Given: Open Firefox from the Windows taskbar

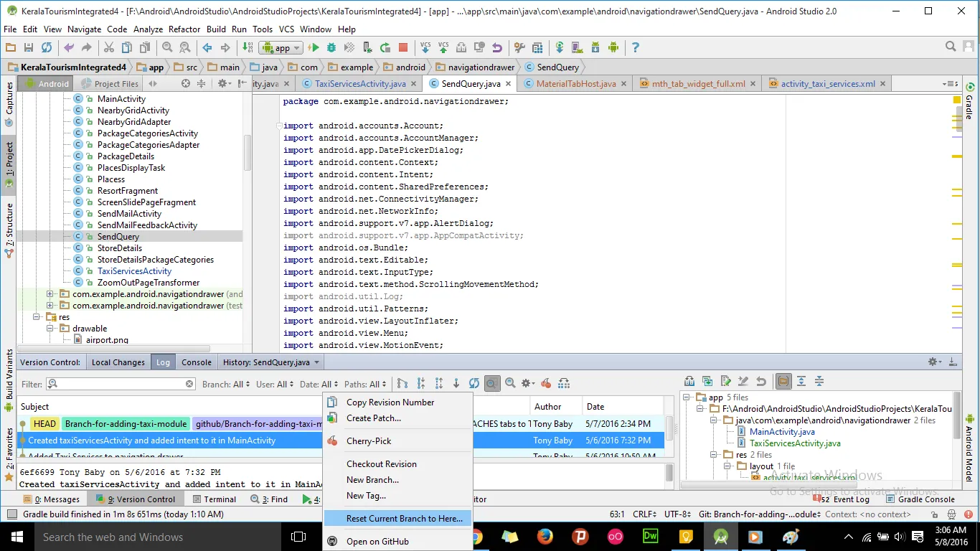Looking at the screenshot, I should click(545, 537).
